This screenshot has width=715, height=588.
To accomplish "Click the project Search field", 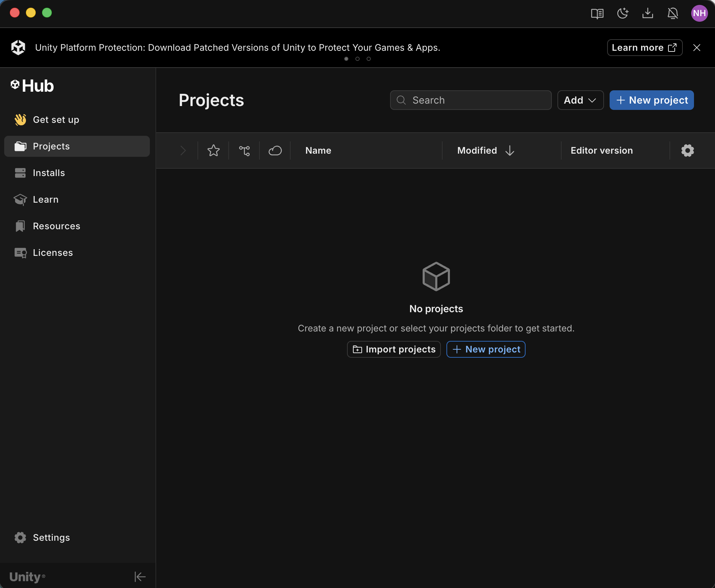I will click(471, 100).
